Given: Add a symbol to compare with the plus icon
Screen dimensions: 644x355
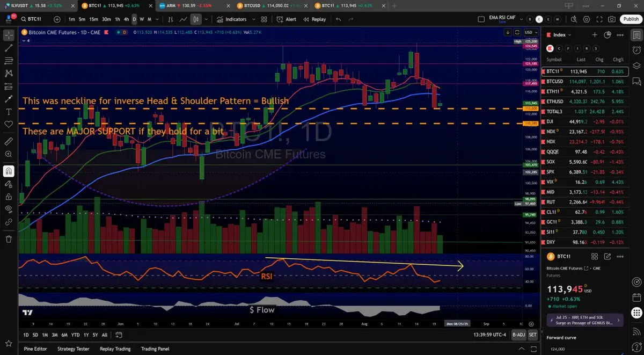Looking at the screenshot, I should click(57, 19).
